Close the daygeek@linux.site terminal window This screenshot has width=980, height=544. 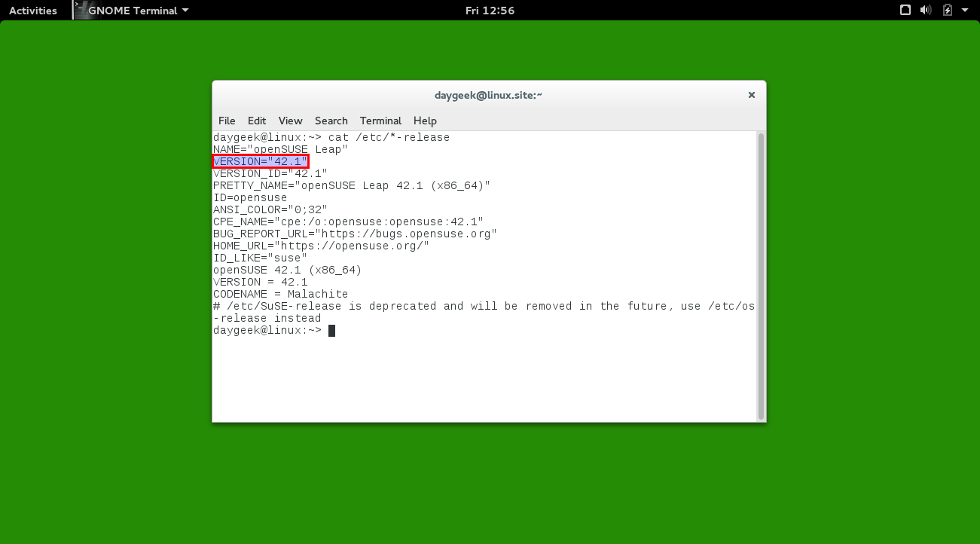751,96
